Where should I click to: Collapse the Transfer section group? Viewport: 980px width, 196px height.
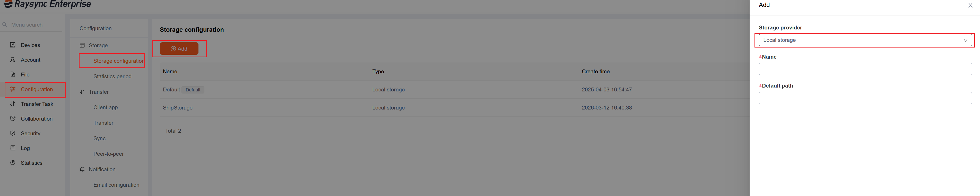point(98,92)
